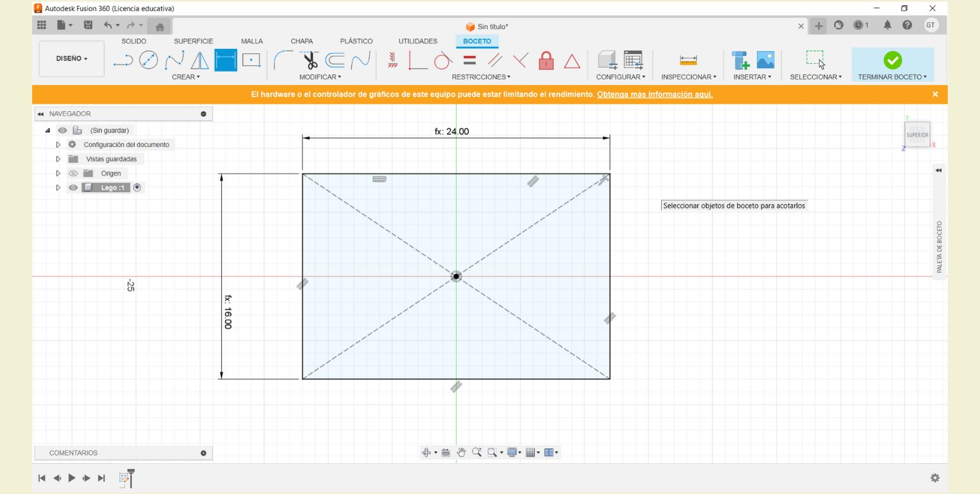980x494 pixels.
Task: Open the MODIFICAR dropdown menu
Action: tap(320, 77)
